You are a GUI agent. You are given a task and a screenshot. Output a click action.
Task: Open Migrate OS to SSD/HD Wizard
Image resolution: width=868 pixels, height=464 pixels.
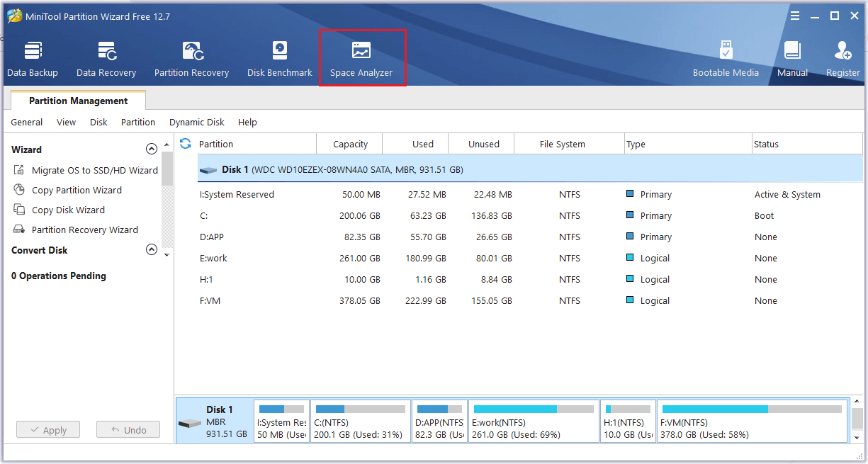[95, 170]
